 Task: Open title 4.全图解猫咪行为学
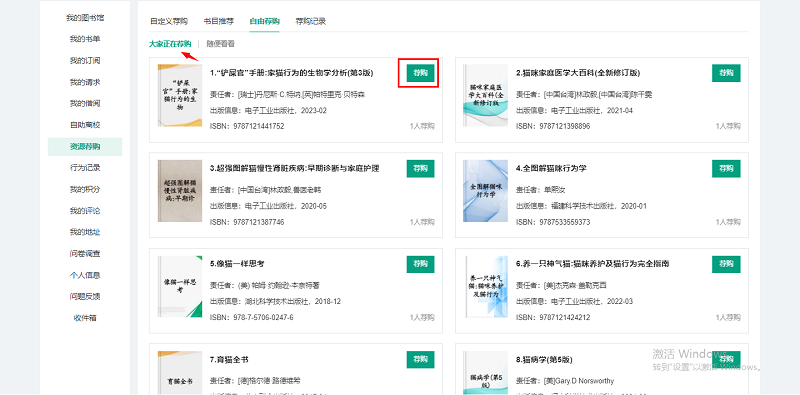click(551, 168)
